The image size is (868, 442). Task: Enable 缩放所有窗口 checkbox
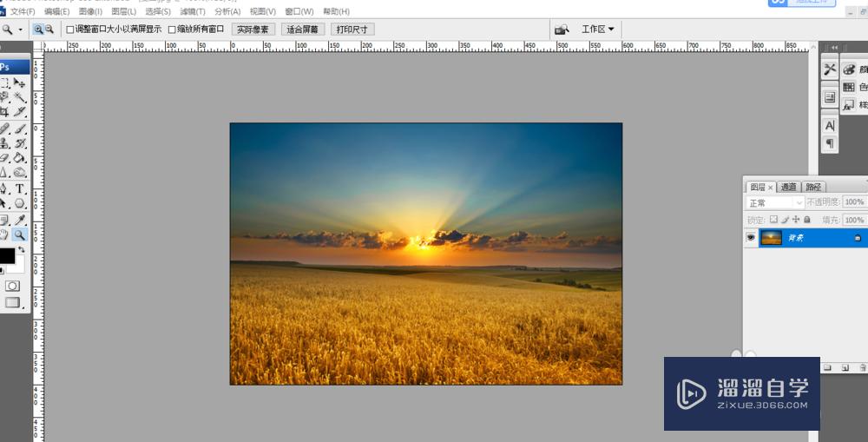(172, 30)
